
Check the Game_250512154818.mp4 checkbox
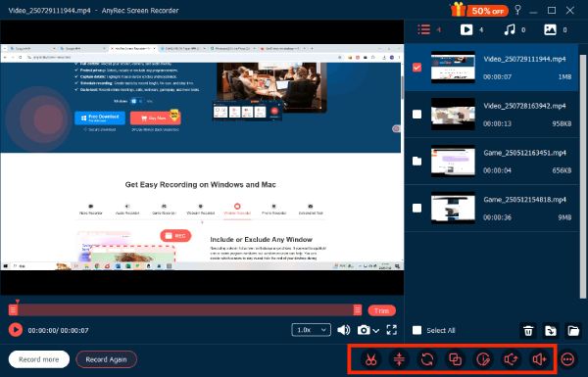(x=416, y=208)
